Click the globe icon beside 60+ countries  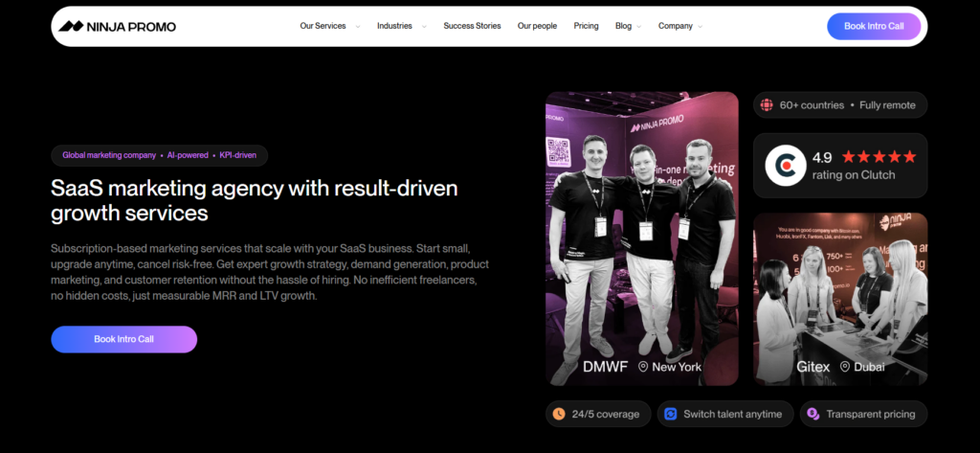(767, 105)
